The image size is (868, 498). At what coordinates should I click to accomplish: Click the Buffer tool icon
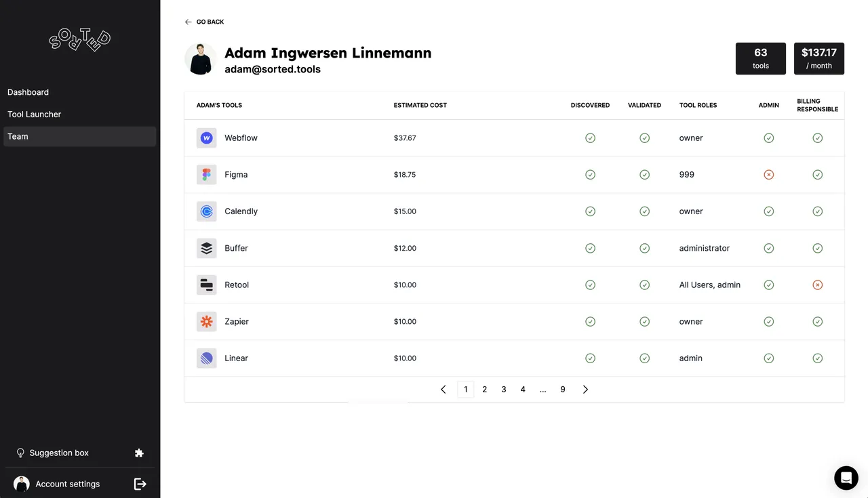click(x=207, y=248)
